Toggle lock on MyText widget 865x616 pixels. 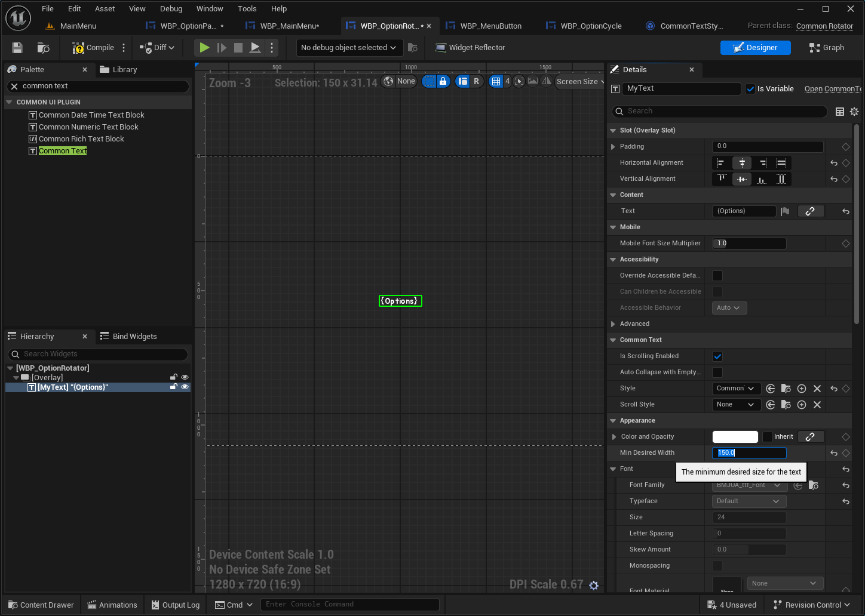point(174,387)
